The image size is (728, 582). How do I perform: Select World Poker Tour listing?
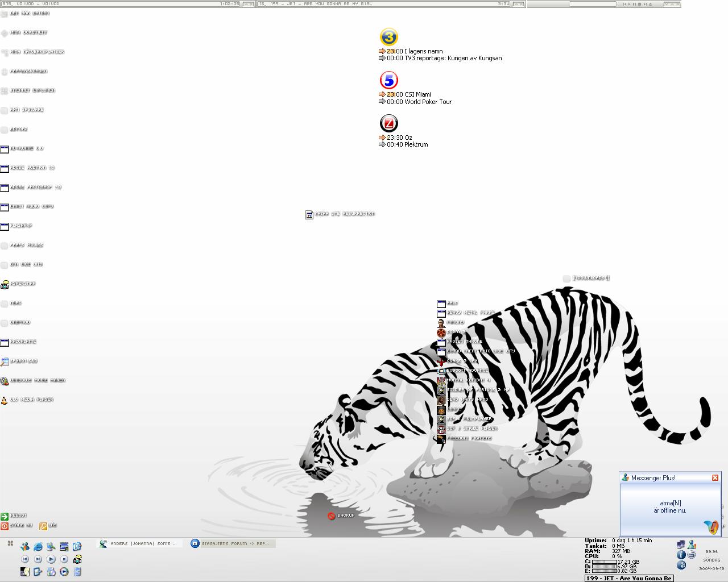[x=415, y=102]
